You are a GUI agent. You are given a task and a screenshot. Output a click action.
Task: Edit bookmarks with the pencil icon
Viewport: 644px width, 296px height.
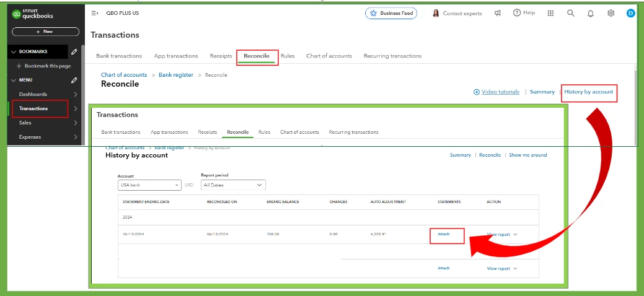(x=74, y=52)
